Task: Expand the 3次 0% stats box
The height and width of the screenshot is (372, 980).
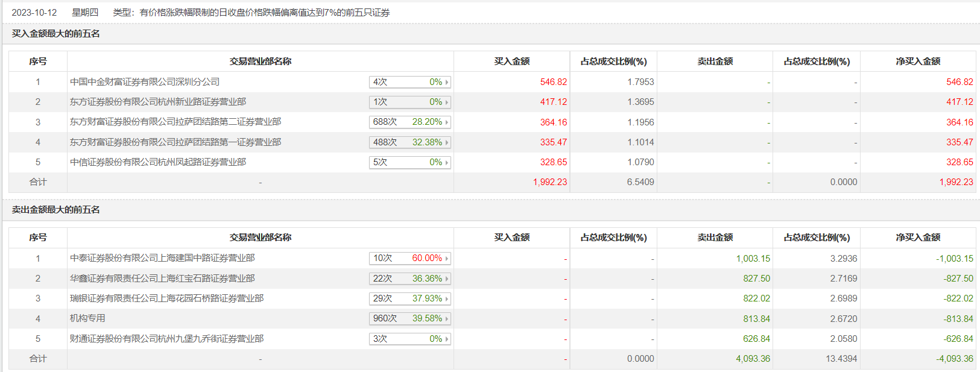Action: click(x=409, y=339)
